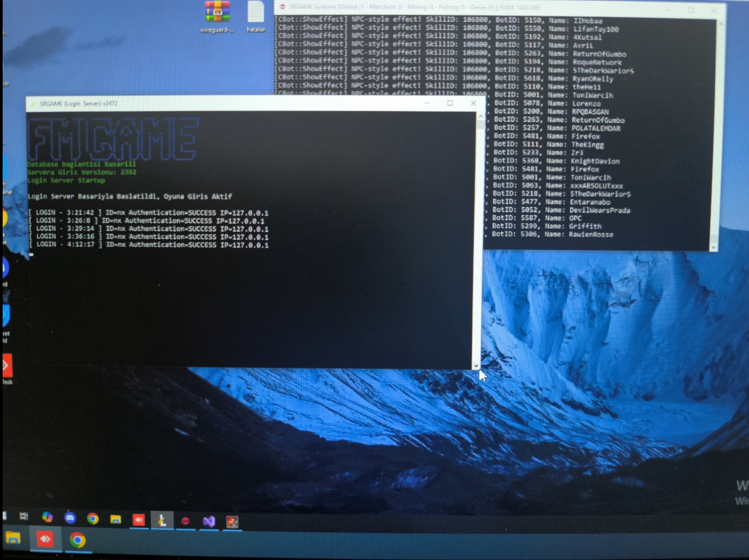Open the game artwork icon in taskbar

232,521
